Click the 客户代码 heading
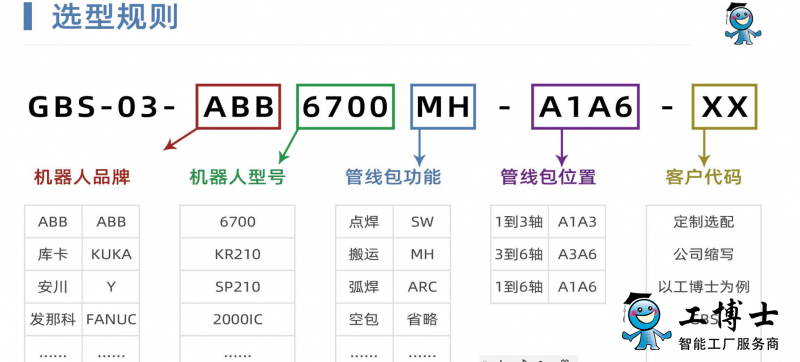The height and width of the screenshot is (362, 800). pyautogui.click(x=704, y=177)
